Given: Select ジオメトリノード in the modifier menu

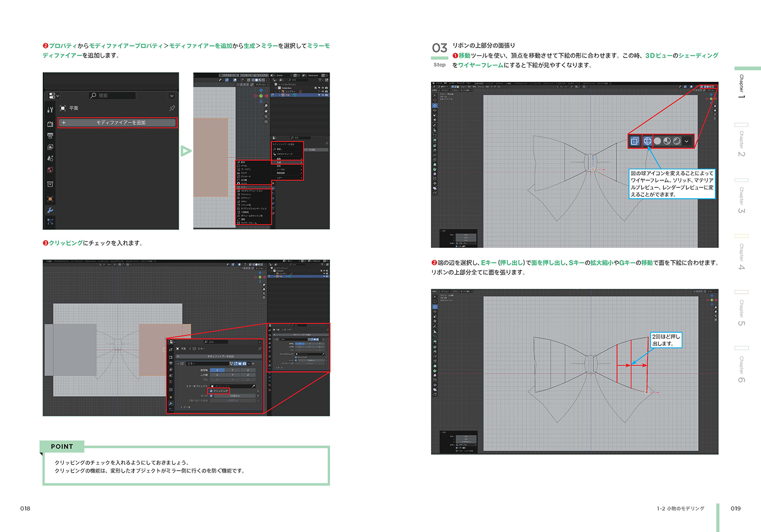Looking at the screenshot, I should (x=287, y=154).
